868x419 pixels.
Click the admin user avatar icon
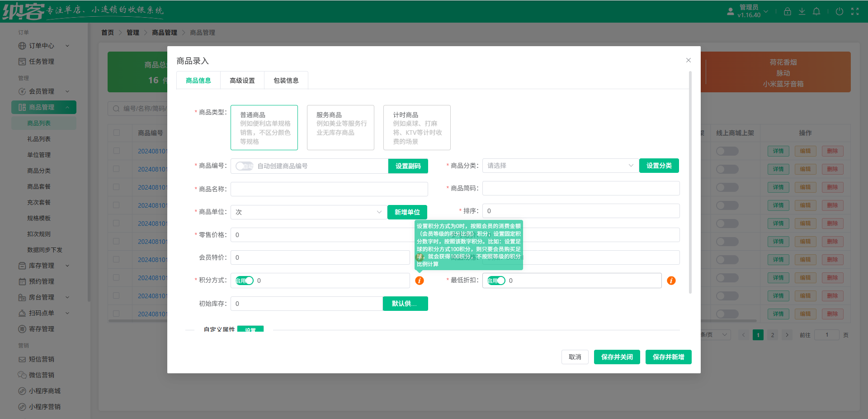tap(730, 11)
